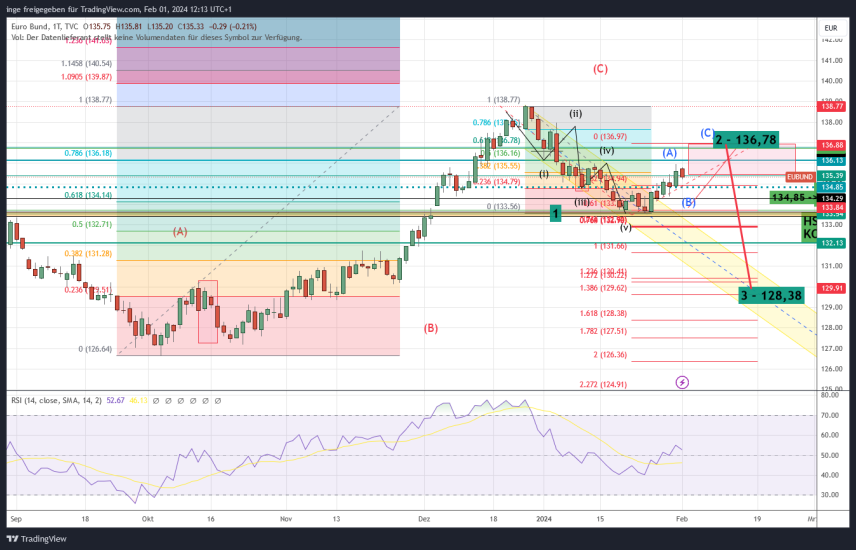The image size is (856, 550).
Task: Select the green box labeled 1
Action: coord(555,213)
